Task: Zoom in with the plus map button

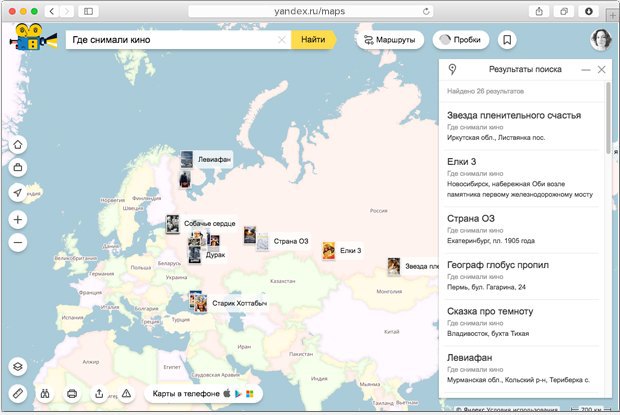Action: coord(18,220)
